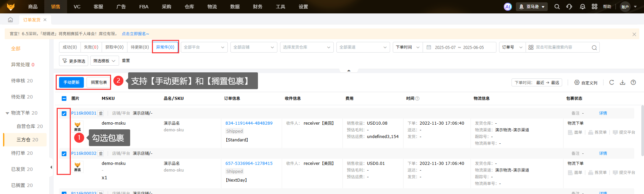Open the AI assistant icon
Viewport: 644px width, 194px height.
point(508,7)
